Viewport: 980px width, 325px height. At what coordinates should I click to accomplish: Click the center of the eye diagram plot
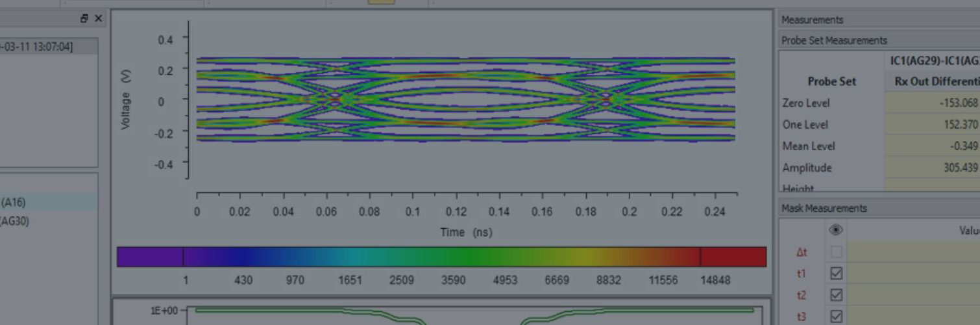coord(465,99)
